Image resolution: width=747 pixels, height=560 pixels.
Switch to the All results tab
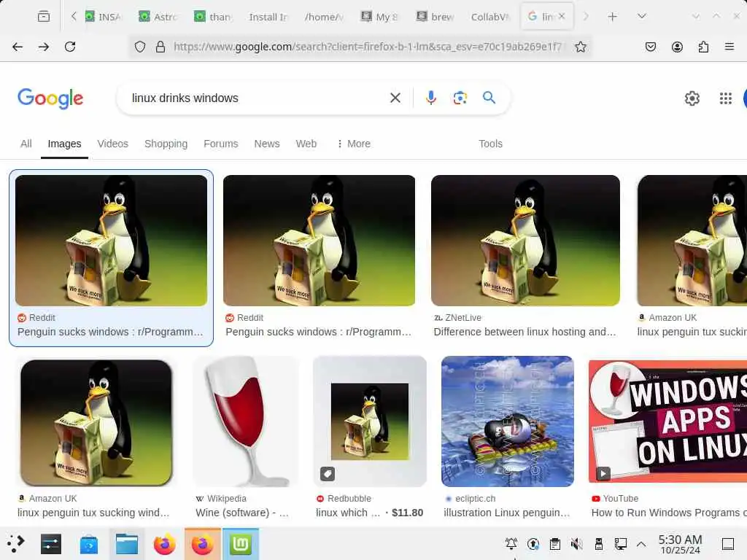[x=26, y=144]
